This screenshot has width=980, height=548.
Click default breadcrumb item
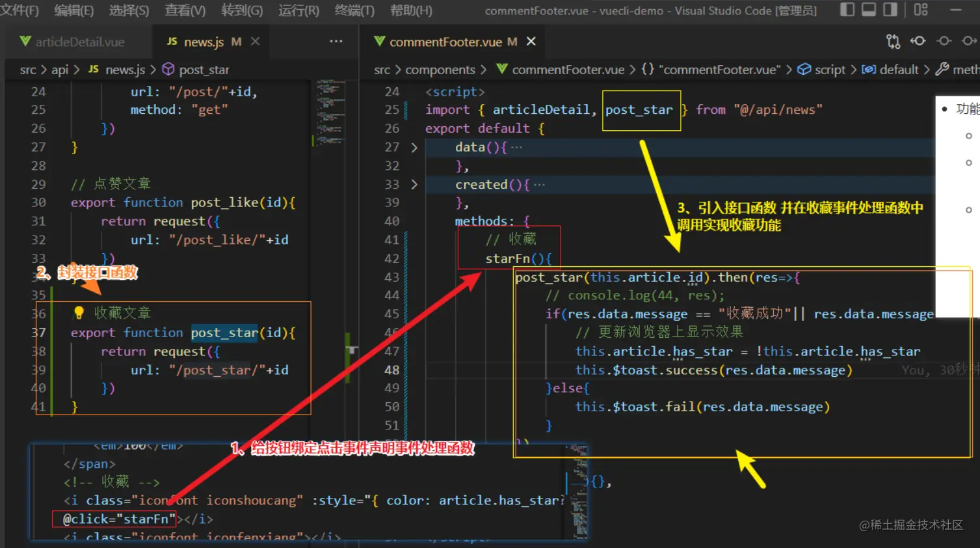click(x=899, y=70)
